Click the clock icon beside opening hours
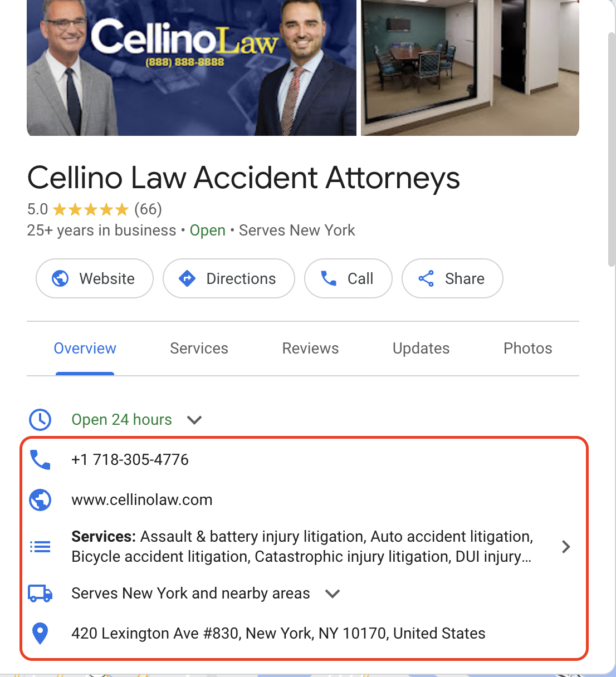 click(40, 420)
